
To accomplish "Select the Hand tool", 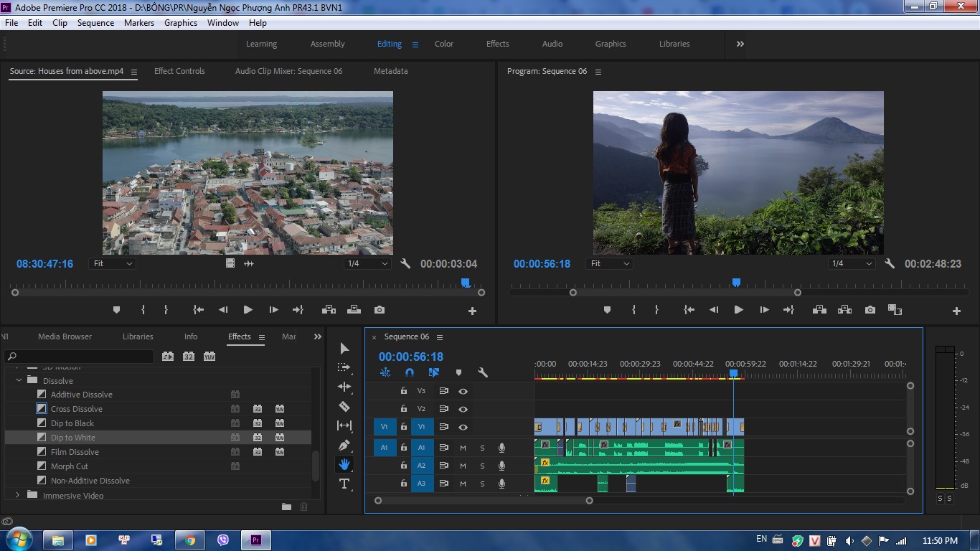I will point(344,464).
